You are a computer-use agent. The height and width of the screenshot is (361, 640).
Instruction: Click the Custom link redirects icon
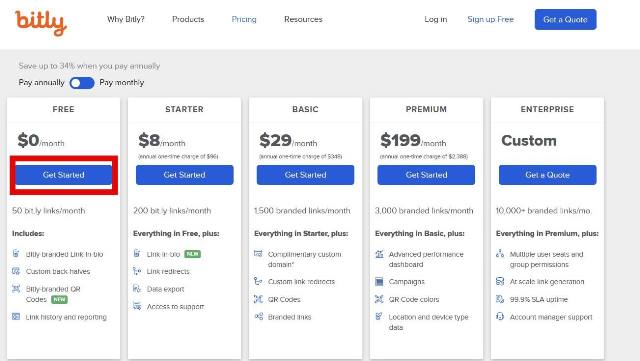(258, 281)
